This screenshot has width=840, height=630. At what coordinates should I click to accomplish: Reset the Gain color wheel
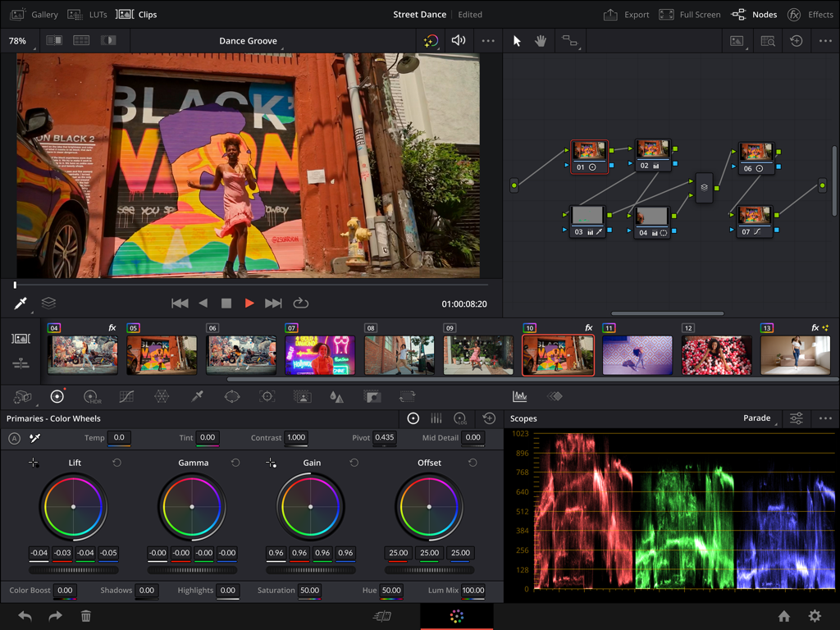click(x=354, y=463)
